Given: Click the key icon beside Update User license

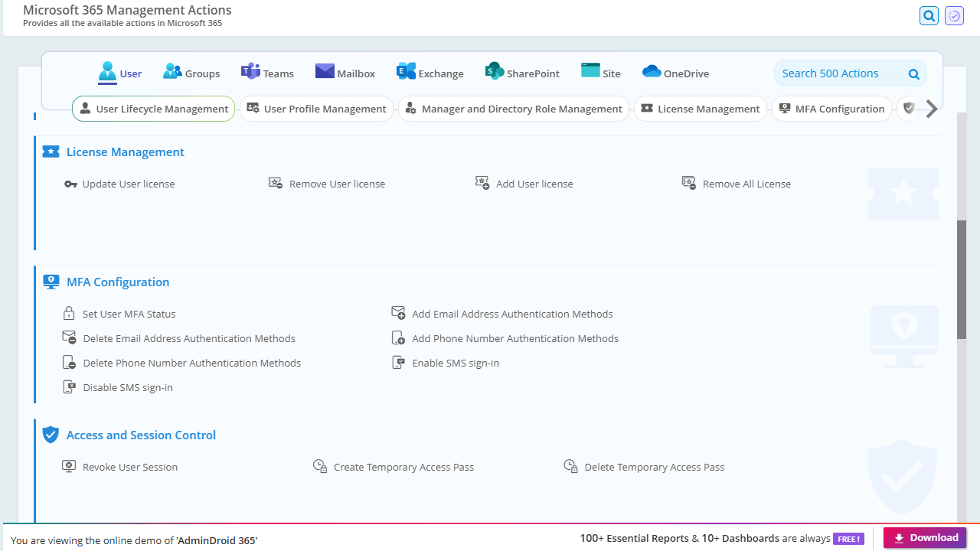Looking at the screenshot, I should tap(70, 184).
